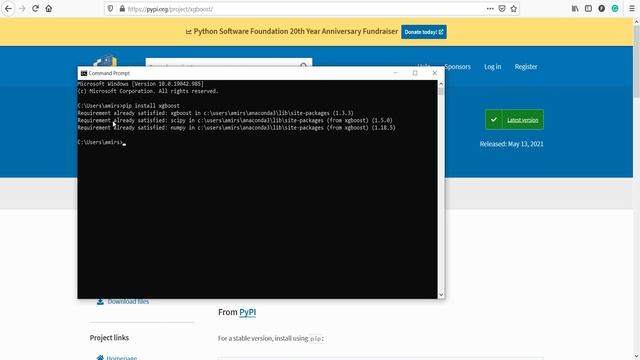Click the scipy requirement line in Command Prompt
This screenshot has height=360, width=640.
click(235, 120)
